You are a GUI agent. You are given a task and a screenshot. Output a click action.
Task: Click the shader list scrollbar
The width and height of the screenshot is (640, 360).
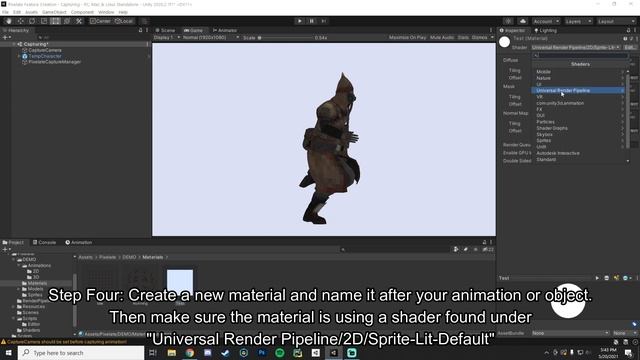click(x=628, y=111)
